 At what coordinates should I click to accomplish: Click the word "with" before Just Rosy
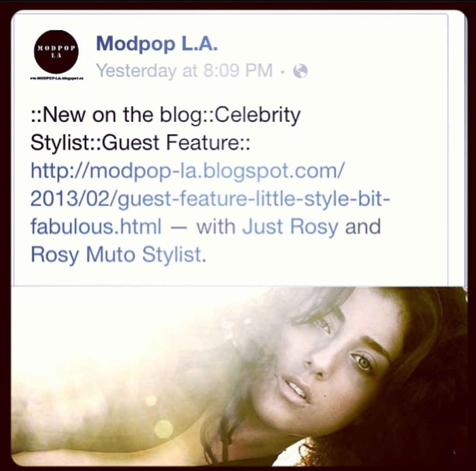[216, 227]
